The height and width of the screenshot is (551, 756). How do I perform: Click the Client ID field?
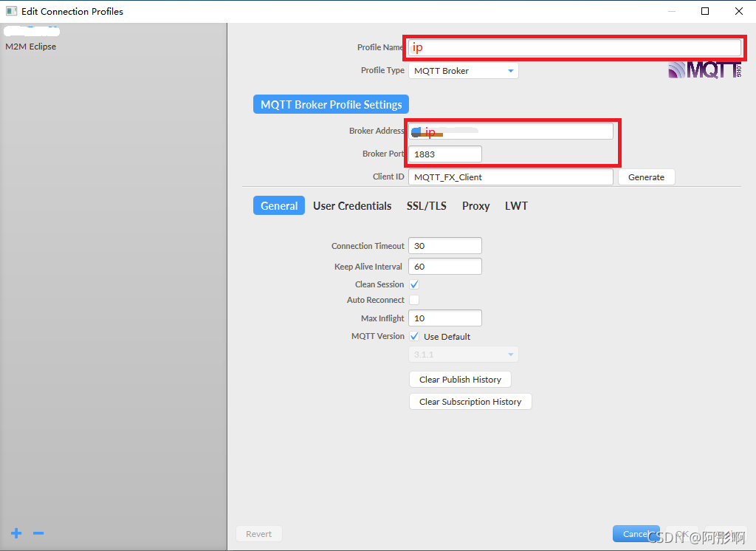[511, 177]
